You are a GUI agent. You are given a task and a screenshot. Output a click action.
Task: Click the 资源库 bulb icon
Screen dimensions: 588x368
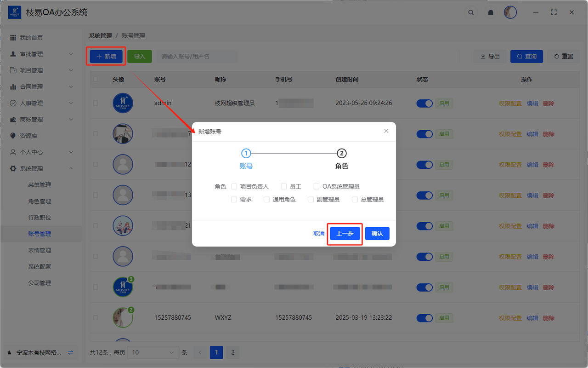tap(13, 136)
